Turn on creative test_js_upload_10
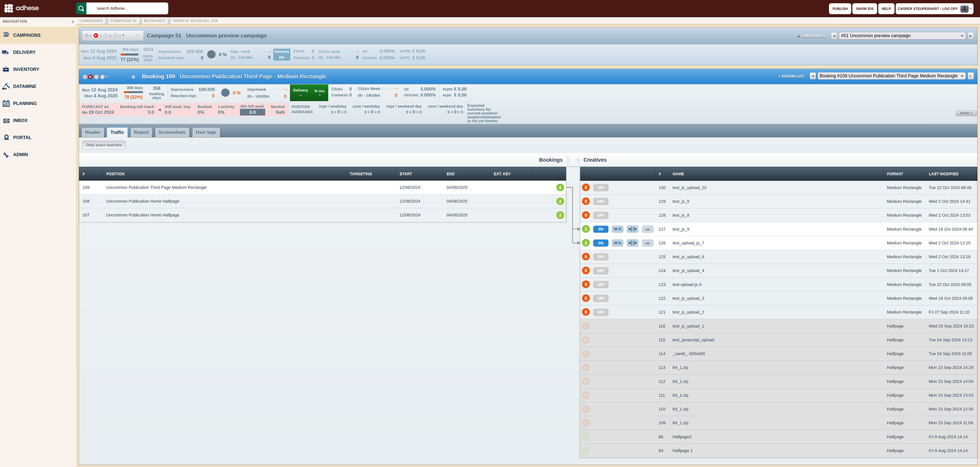The height and width of the screenshot is (467, 980). (601, 188)
